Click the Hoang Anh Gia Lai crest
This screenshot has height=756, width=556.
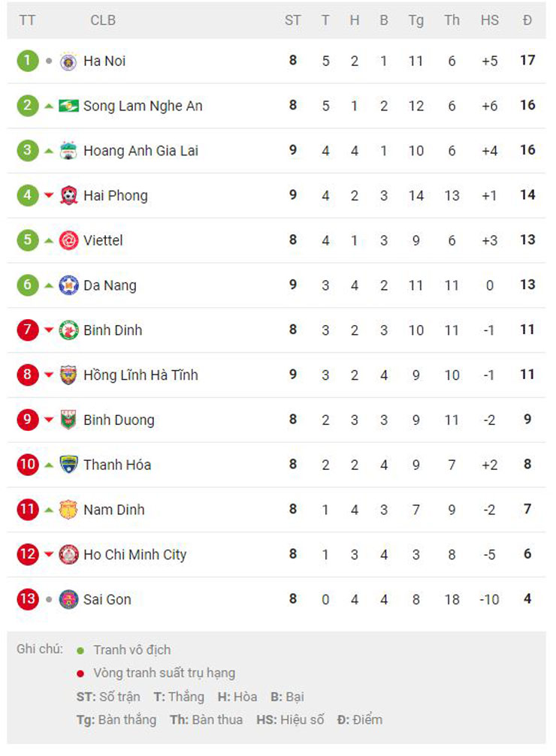(x=68, y=150)
